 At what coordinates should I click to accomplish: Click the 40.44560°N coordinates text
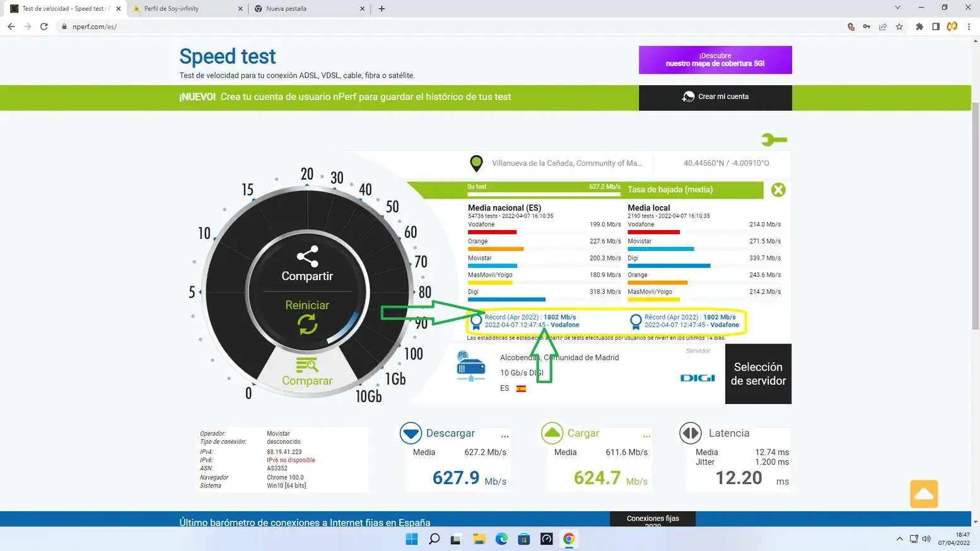[726, 163]
